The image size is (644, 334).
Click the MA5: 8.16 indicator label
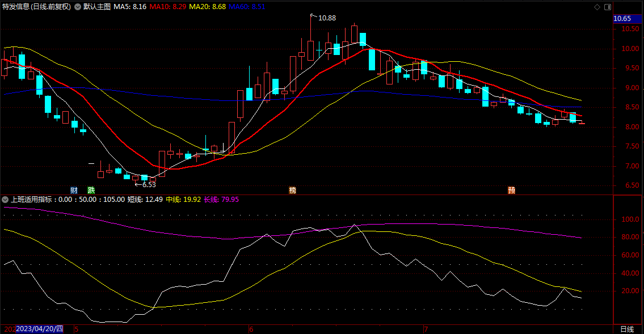coord(130,7)
